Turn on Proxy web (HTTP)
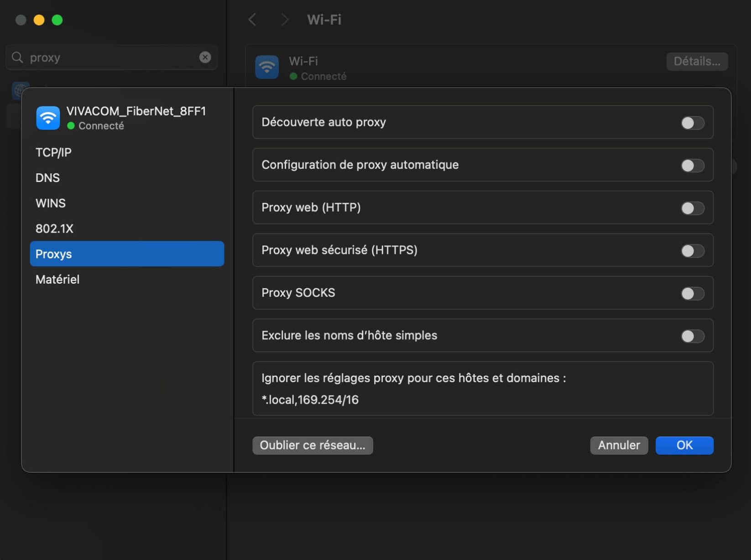This screenshot has height=560, width=751. 692,208
